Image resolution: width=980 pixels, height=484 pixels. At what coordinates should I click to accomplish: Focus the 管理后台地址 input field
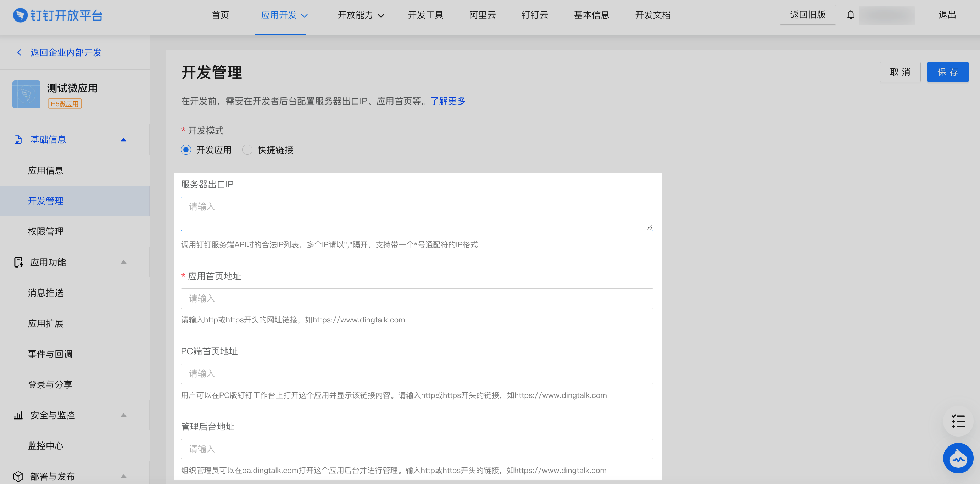coord(417,449)
